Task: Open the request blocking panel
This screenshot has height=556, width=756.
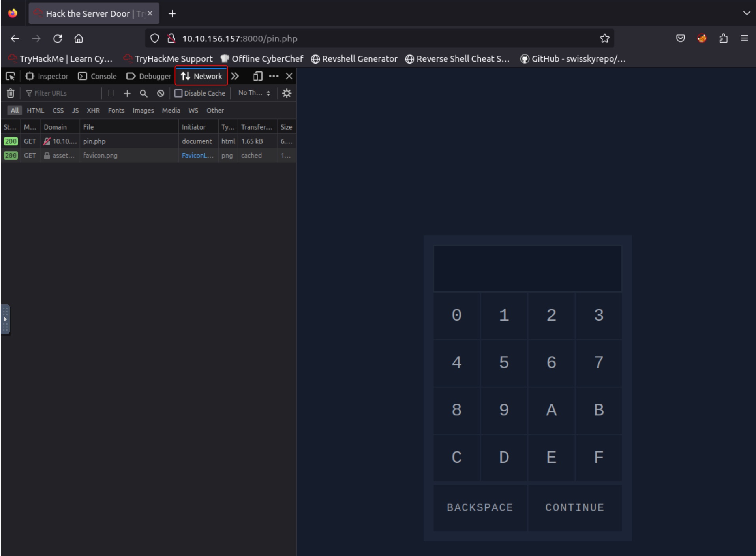Action: click(160, 93)
